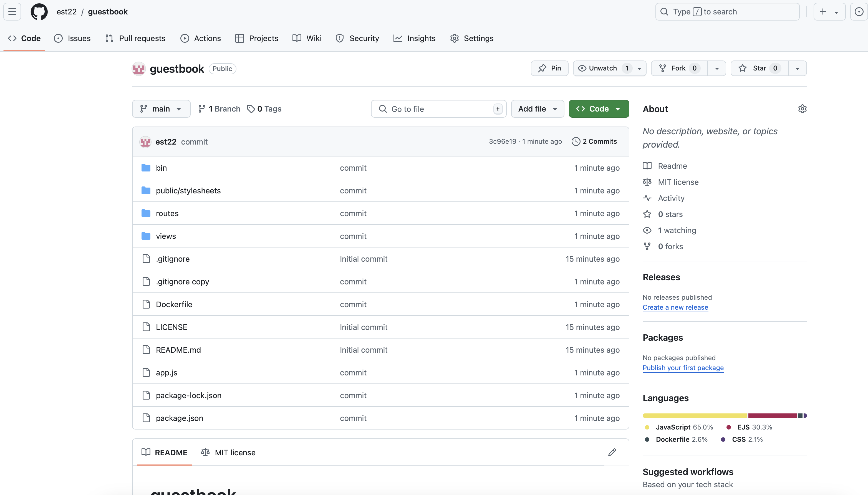868x495 pixels.
Task: Open the issues icon in top right
Action: tap(859, 12)
